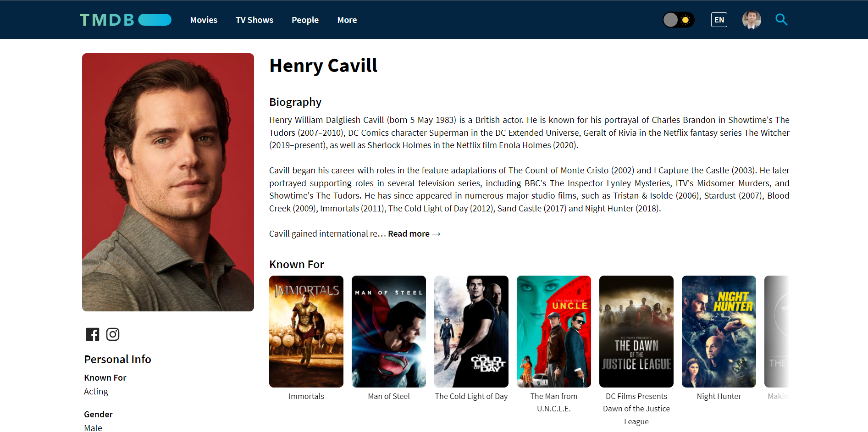
Task: Visit Henry Cavill's Instagram page icon
Action: [x=113, y=334]
